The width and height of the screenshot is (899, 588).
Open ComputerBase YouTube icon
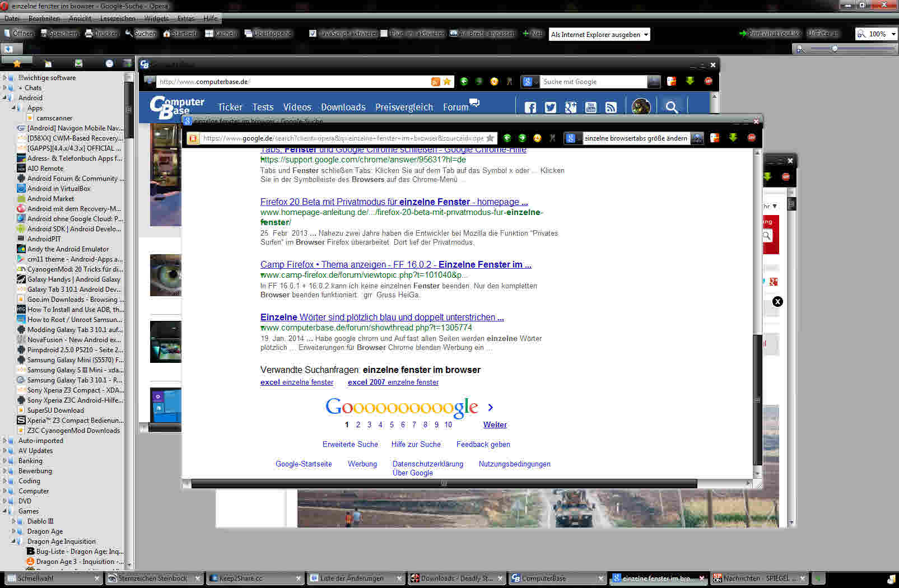click(591, 108)
